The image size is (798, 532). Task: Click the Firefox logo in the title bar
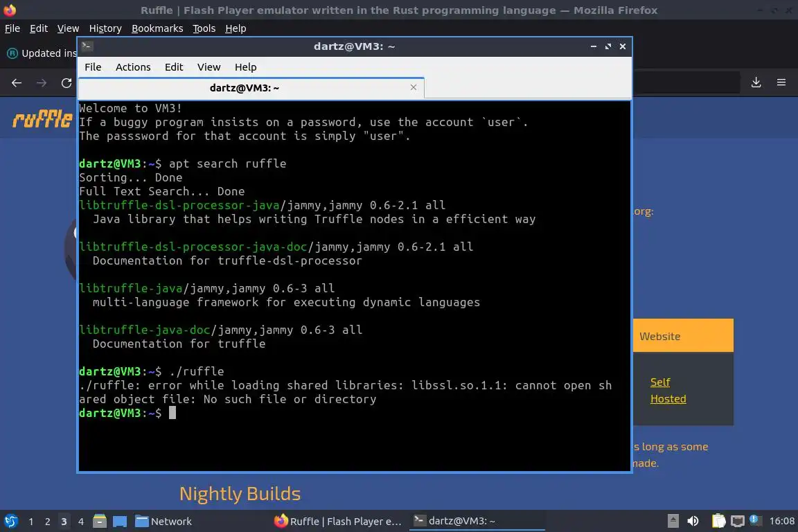click(x=10, y=10)
